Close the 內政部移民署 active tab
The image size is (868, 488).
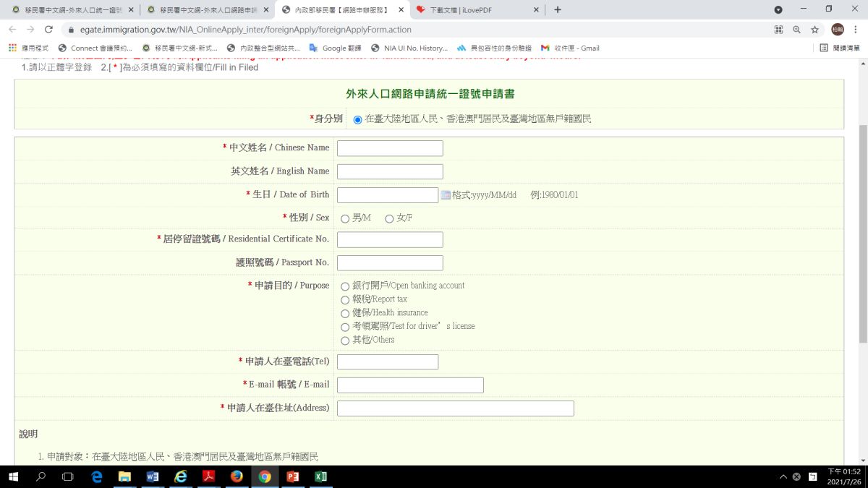401,10
